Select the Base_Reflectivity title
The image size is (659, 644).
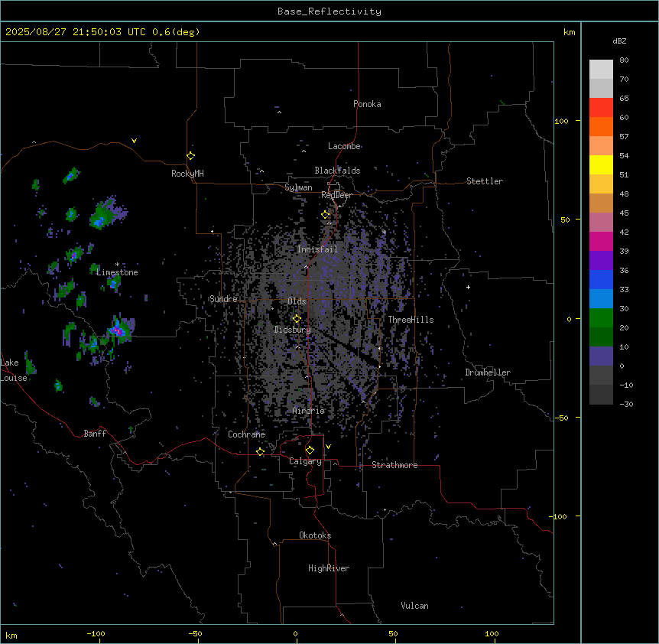pyautogui.click(x=329, y=11)
